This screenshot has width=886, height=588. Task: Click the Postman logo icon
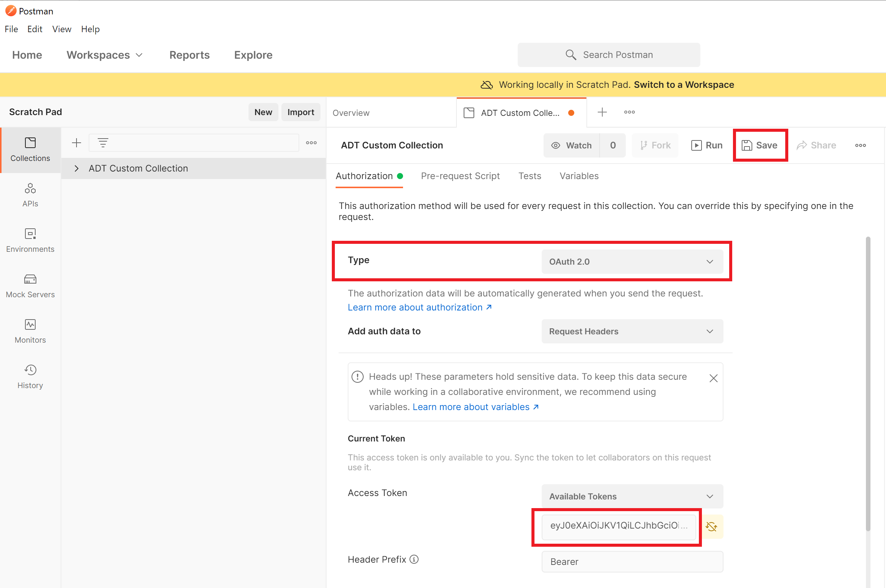point(11,11)
